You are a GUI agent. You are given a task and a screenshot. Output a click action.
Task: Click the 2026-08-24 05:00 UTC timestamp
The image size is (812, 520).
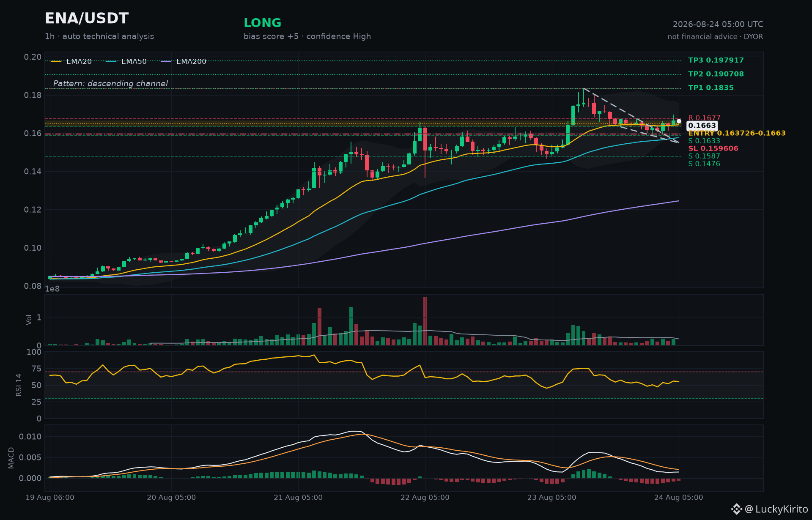coord(718,25)
